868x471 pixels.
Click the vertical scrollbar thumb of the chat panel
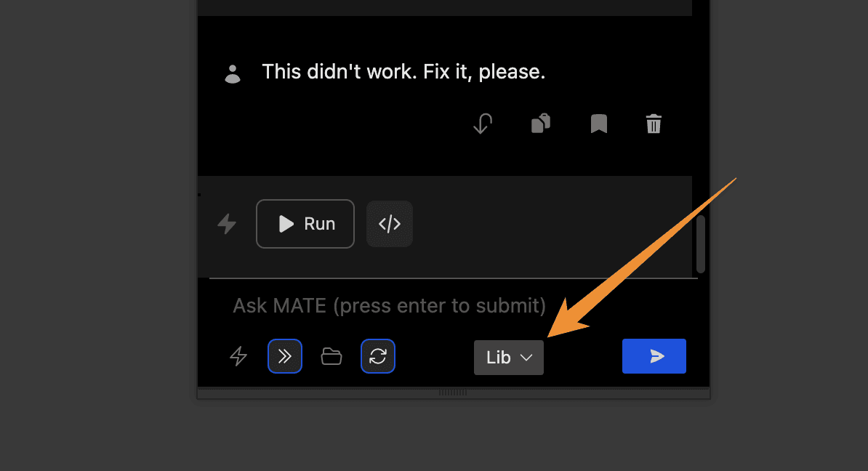(x=701, y=244)
